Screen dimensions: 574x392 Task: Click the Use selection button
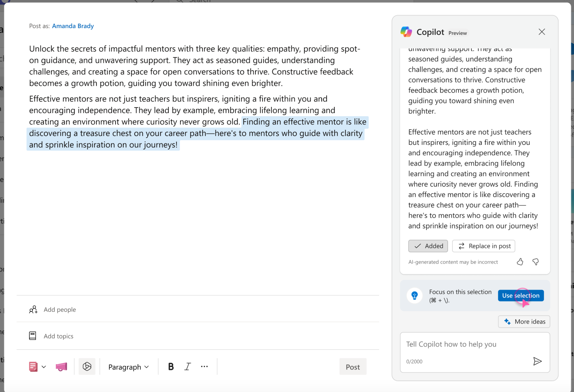click(521, 295)
